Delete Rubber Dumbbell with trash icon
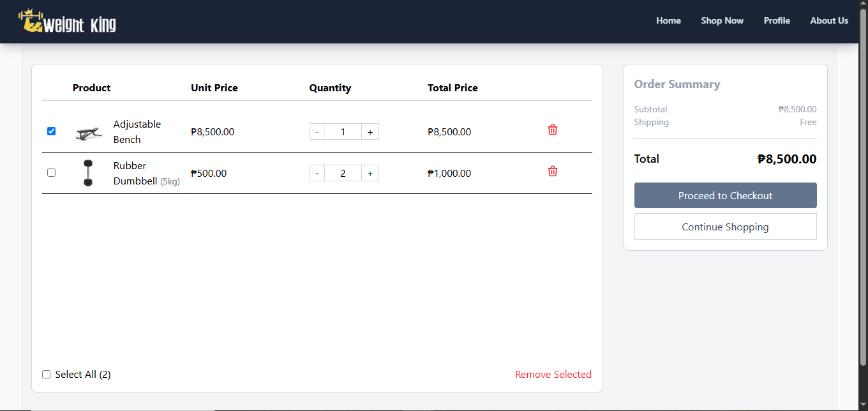The image size is (868, 411). pyautogui.click(x=553, y=171)
